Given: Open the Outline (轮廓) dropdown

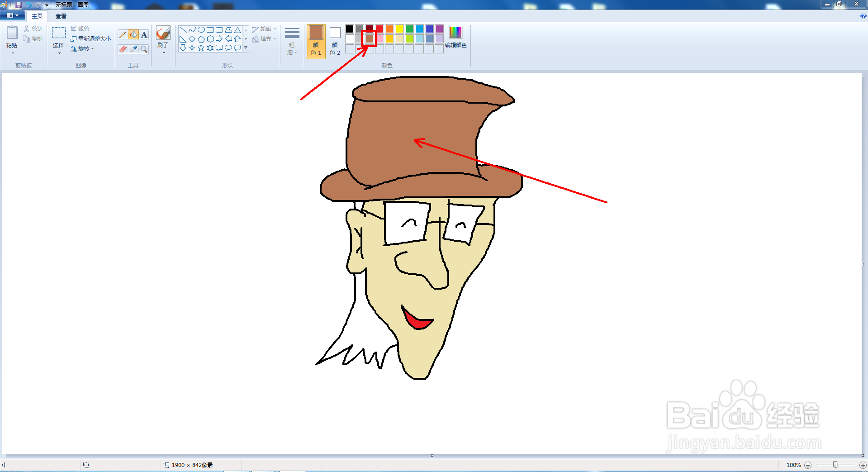Looking at the screenshot, I should pos(264,29).
